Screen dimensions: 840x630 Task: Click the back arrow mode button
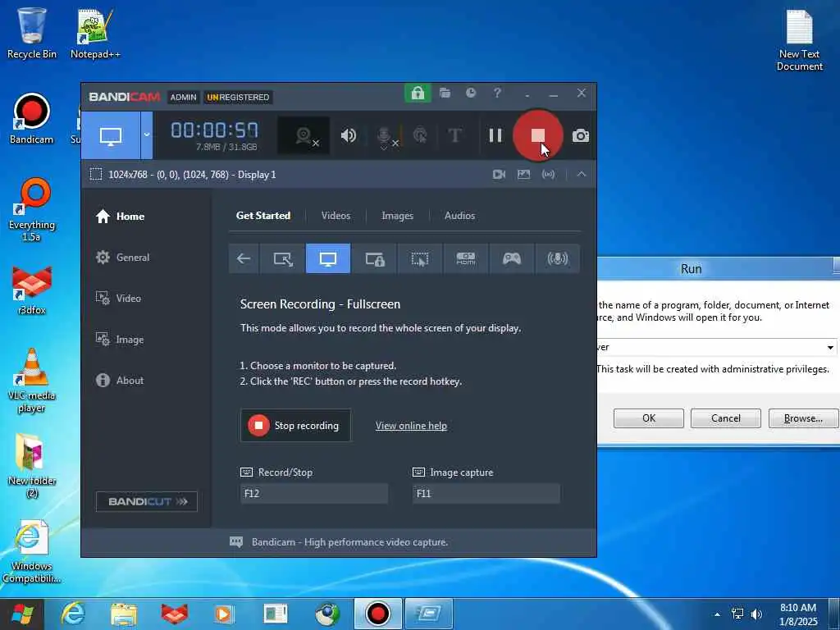pos(244,258)
